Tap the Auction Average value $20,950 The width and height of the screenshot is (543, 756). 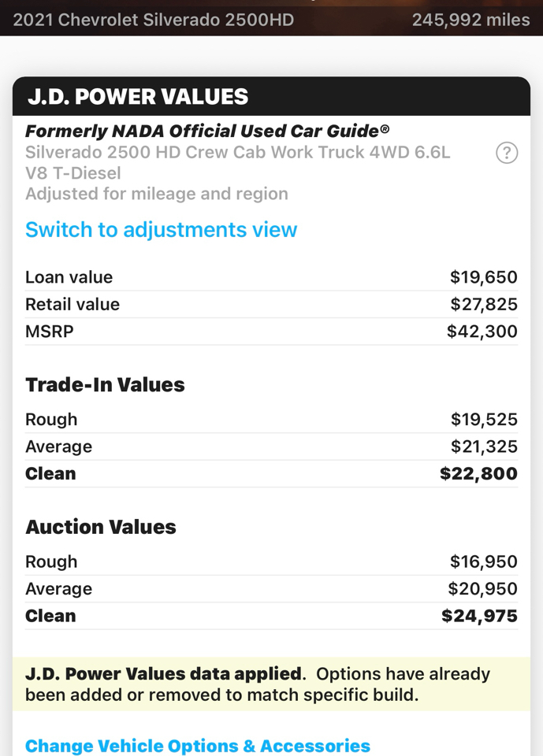point(482,588)
